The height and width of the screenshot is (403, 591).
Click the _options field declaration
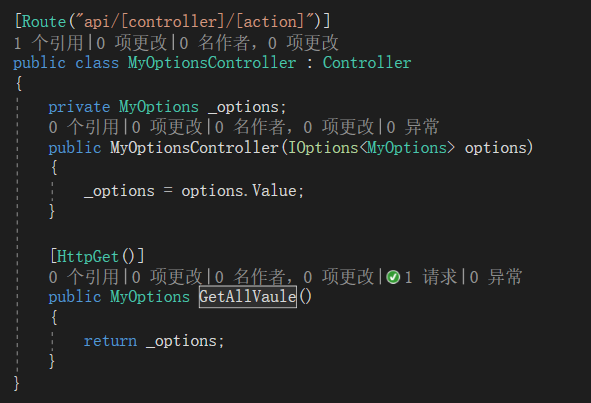click(x=247, y=107)
